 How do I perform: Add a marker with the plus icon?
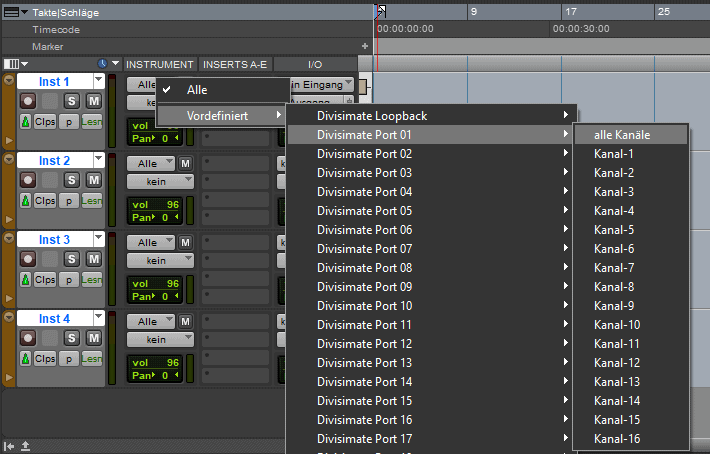click(x=365, y=46)
